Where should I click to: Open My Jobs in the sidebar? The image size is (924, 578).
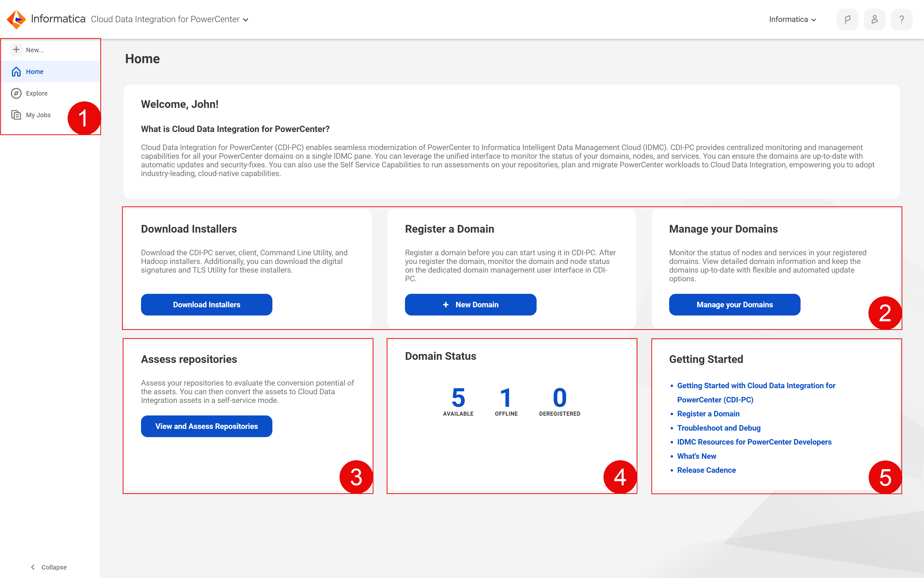pos(50,115)
